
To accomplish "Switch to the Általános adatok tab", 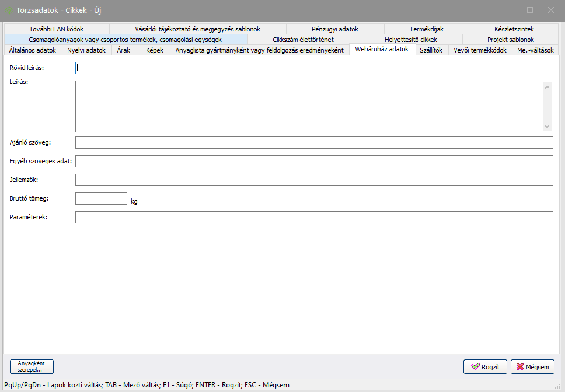I will pyautogui.click(x=33, y=50).
